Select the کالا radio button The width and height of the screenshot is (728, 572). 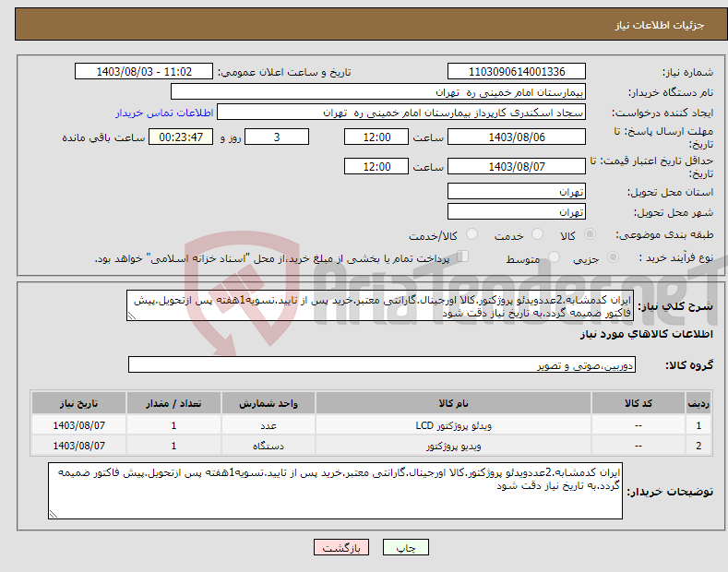coord(591,234)
